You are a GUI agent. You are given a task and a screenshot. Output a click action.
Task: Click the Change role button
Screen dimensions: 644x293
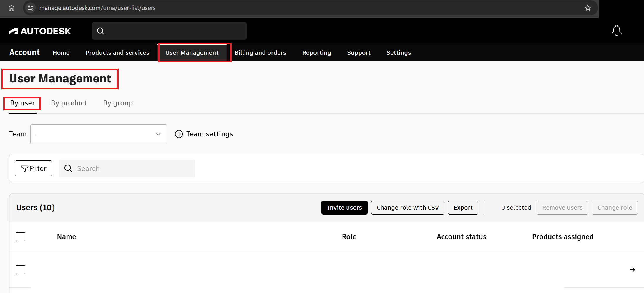pos(615,208)
